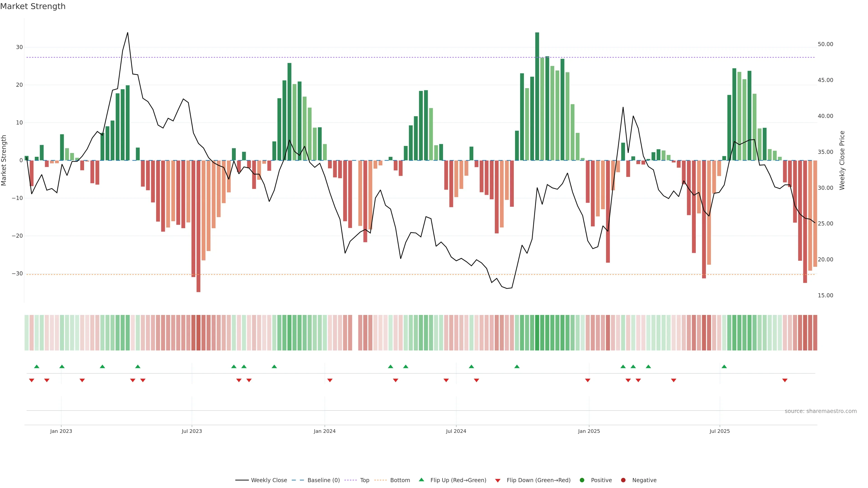The height and width of the screenshot is (488, 868).
Task: Click the Jan 2024 x-axis label
Action: [x=325, y=431]
